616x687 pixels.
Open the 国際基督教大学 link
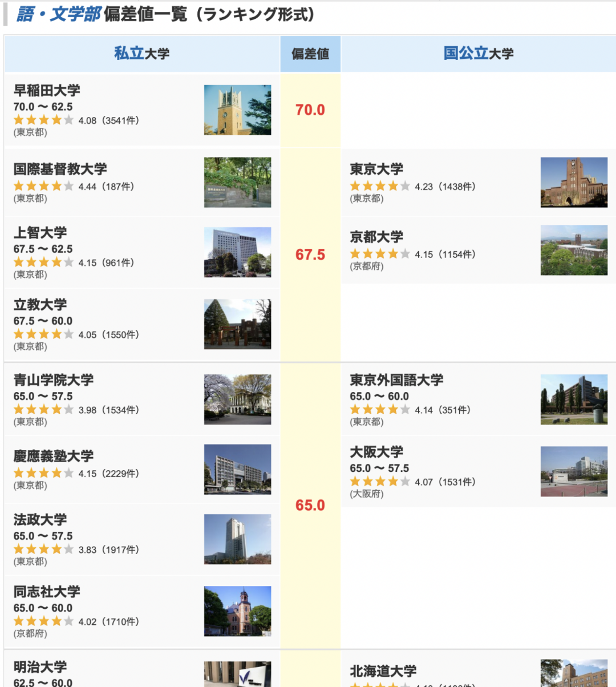pos(60,169)
